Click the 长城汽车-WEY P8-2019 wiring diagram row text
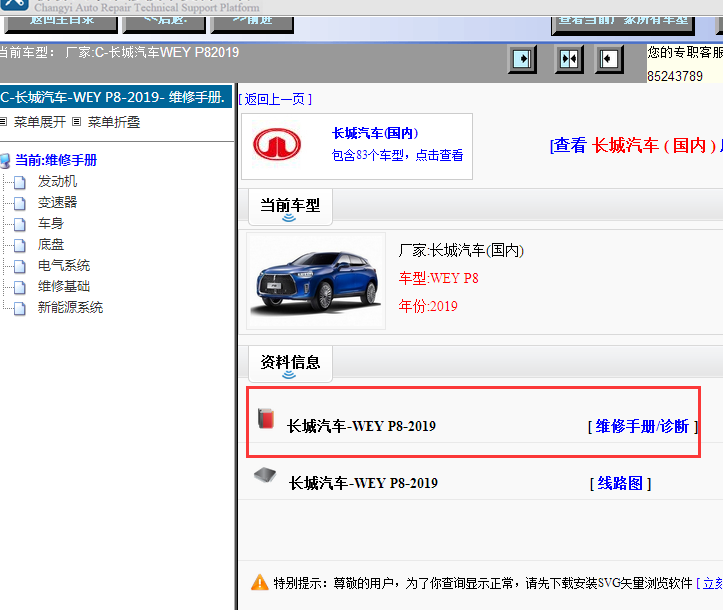Image resolution: width=723 pixels, height=610 pixels. [363, 483]
